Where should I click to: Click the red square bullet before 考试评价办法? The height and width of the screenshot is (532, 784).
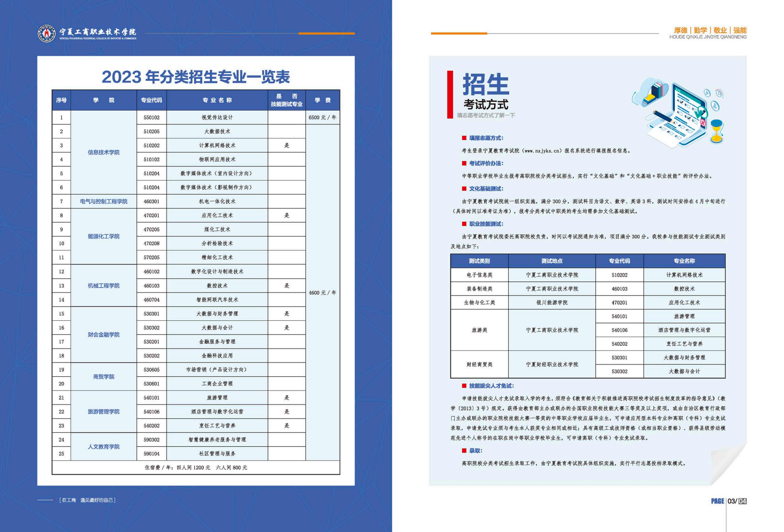click(x=464, y=163)
